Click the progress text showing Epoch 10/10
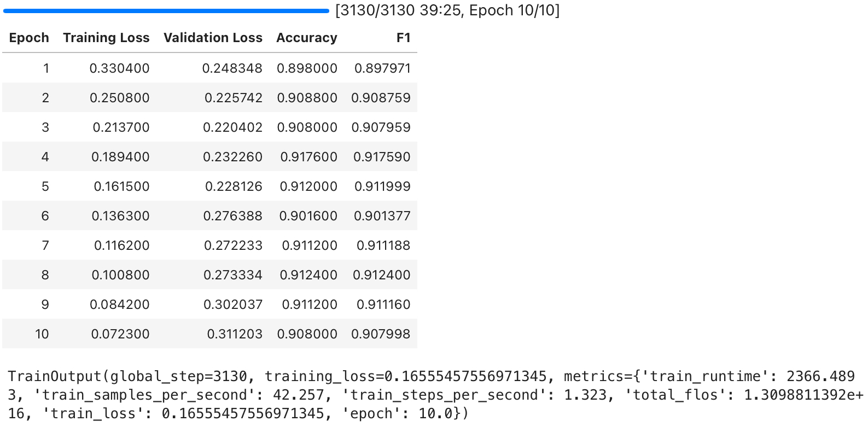 coord(447,10)
